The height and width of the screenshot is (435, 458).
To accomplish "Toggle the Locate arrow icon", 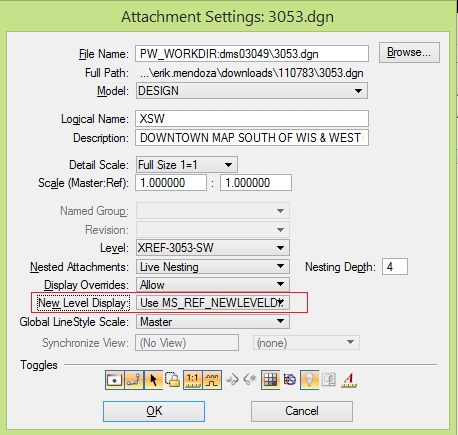I will pos(154,380).
